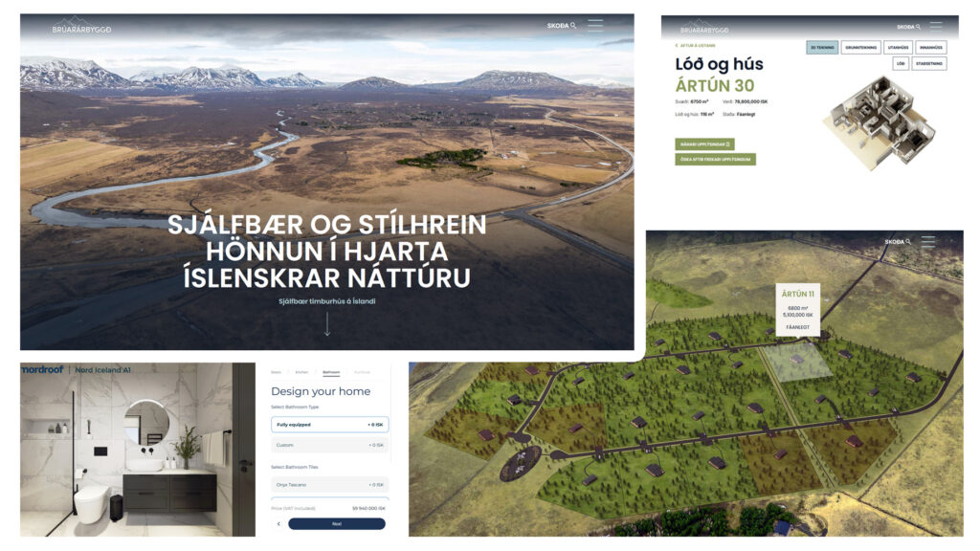Click the highlighted Ártún 11 plot on map
This screenshot has width=980, height=551.
[x=796, y=363]
